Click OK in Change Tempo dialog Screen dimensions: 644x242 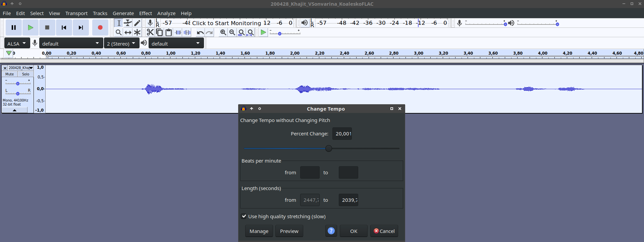354,231
